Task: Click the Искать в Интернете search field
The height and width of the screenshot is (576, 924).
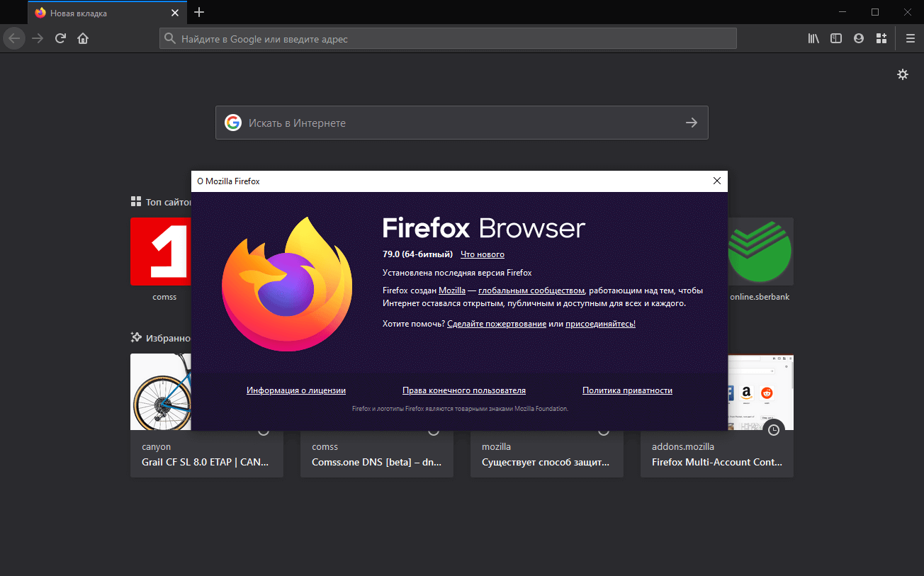Action: point(461,122)
